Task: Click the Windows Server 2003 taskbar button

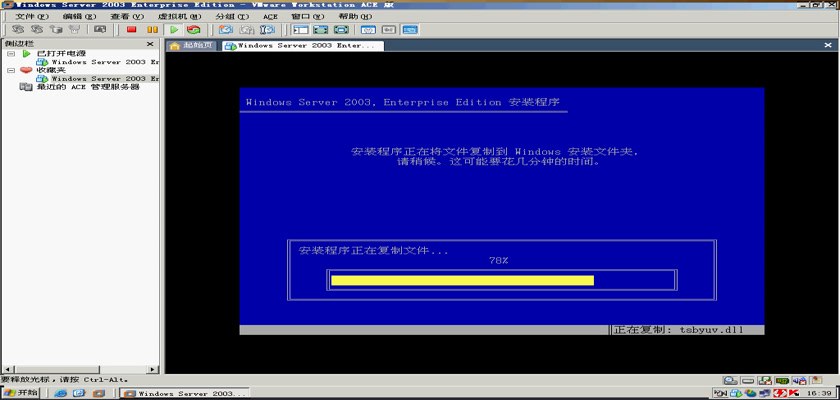Action: pyautogui.click(x=184, y=394)
